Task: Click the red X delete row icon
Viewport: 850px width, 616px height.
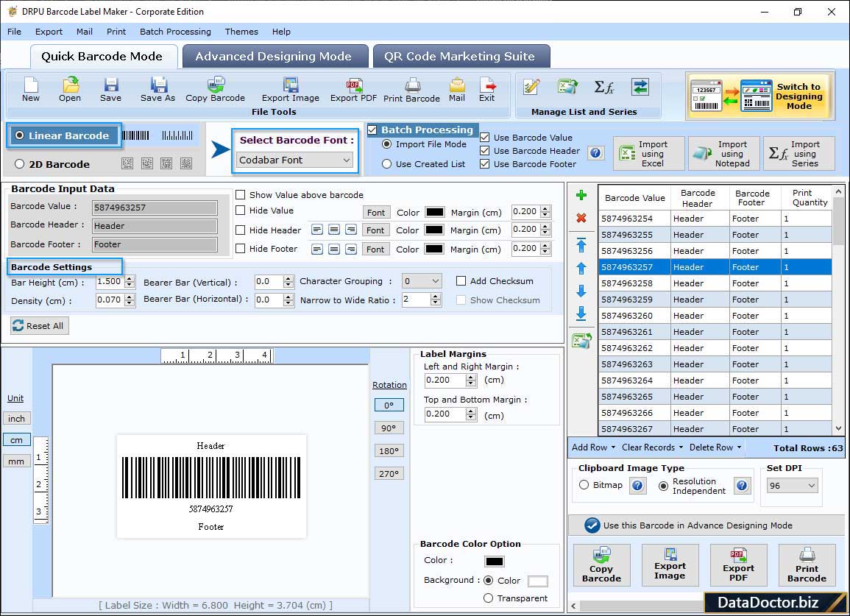Action: click(581, 218)
